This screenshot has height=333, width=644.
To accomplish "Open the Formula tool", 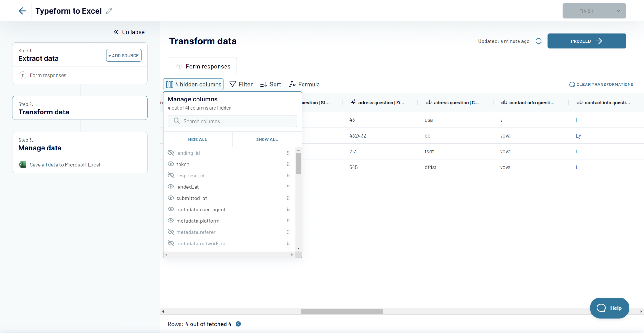I will pyautogui.click(x=304, y=84).
